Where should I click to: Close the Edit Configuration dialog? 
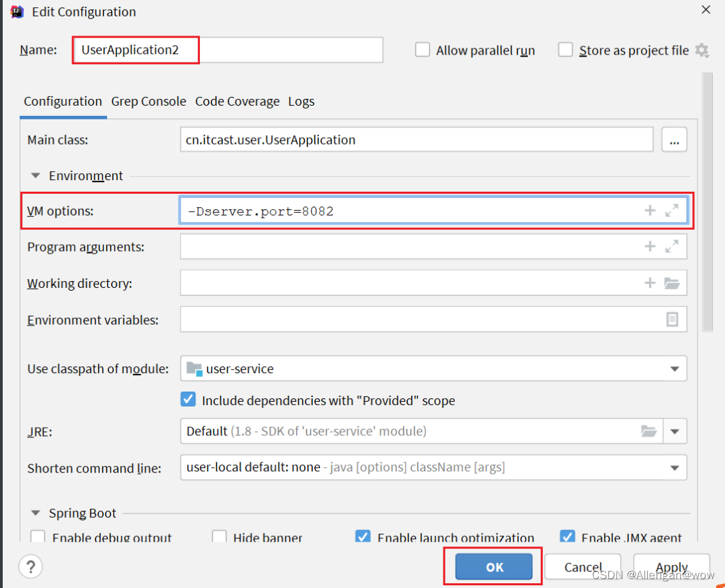(x=706, y=10)
